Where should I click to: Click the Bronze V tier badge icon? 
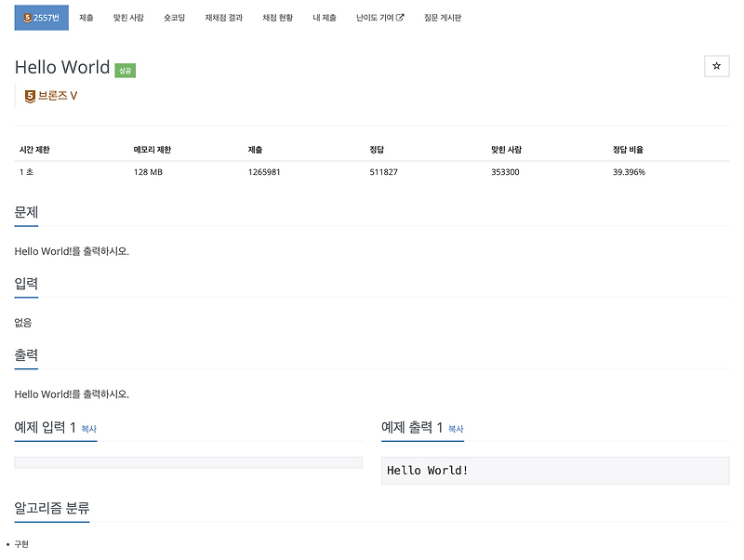(29, 94)
